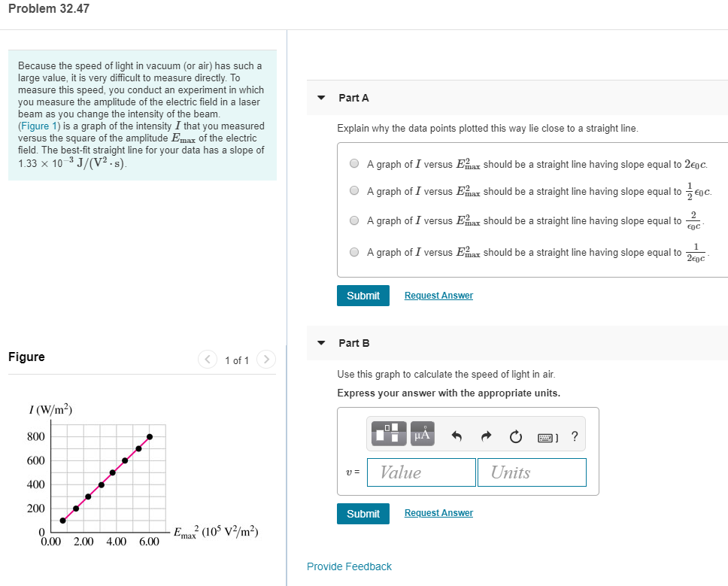This screenshot has height=586, width=728.
Task: Collapse the Part A section
Action: (322, 98)
